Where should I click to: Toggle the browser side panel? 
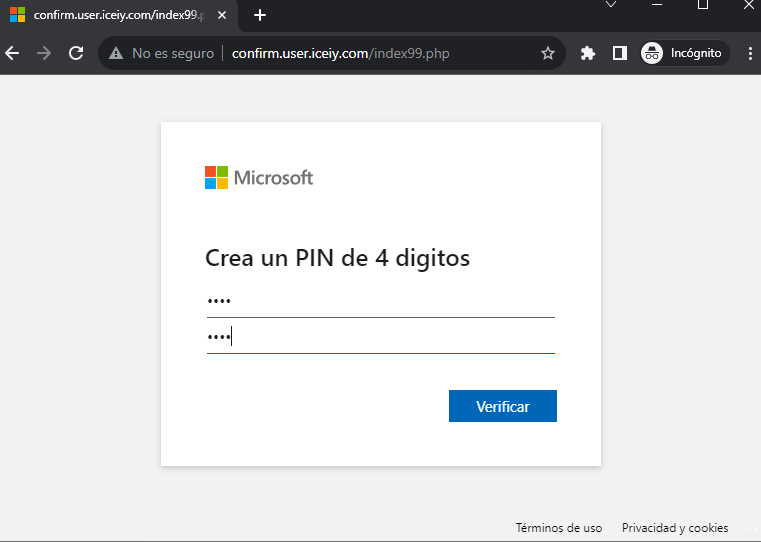pos(620,53)
